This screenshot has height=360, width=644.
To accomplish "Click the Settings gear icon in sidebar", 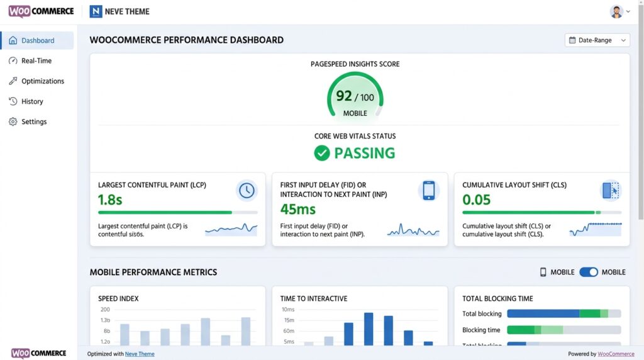I will [13, 121].
